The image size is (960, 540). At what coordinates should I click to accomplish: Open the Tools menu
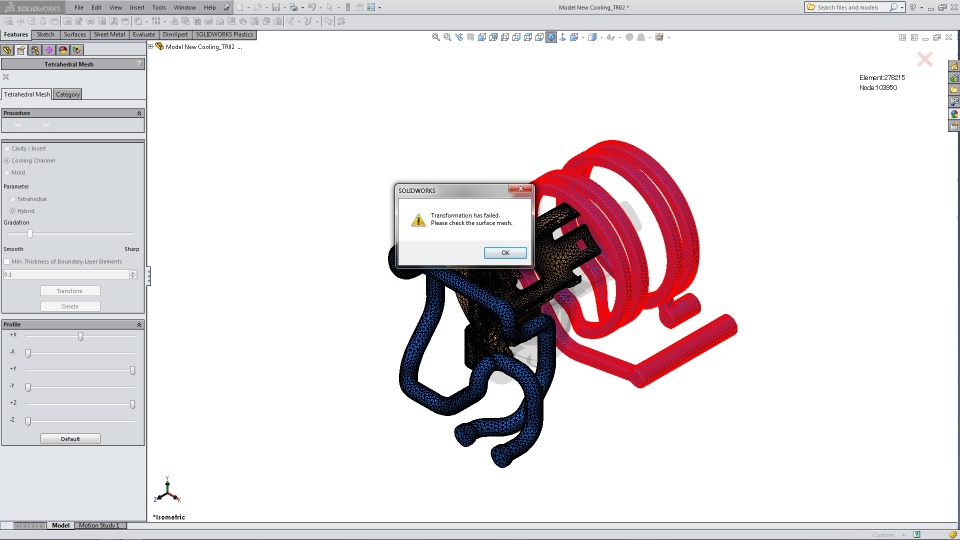point(159,7)
